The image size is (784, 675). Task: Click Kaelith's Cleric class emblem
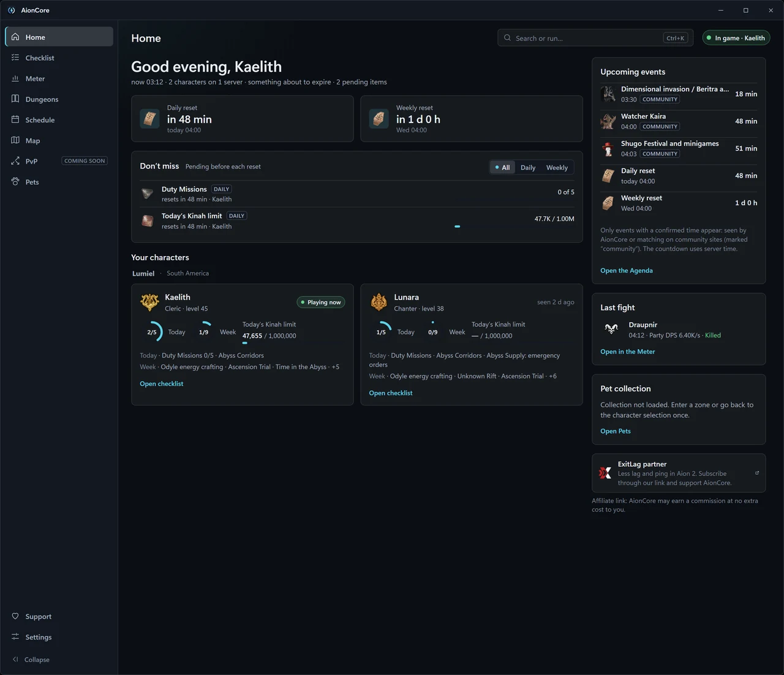[149, 302]
